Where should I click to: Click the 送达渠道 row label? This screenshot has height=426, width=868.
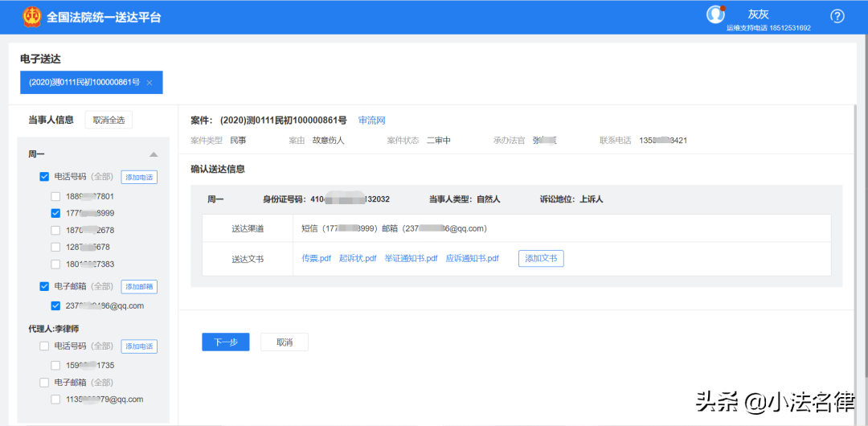tap(248, 228)
